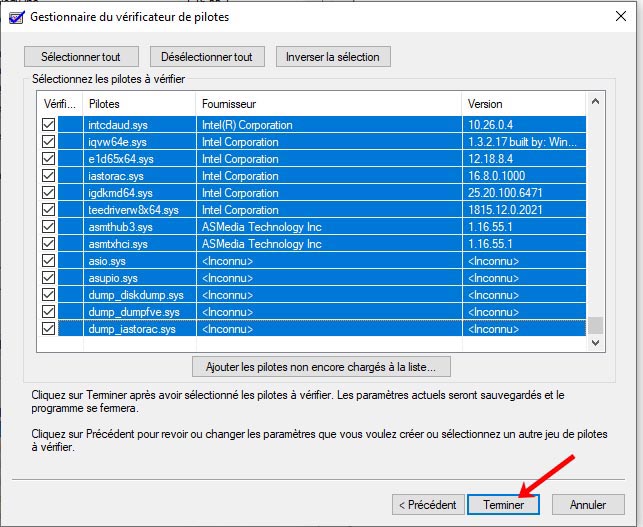Screen dimensions: 643x527
Task: Click version 1815.12.0.2021 cell
Action: coord(505,210)
